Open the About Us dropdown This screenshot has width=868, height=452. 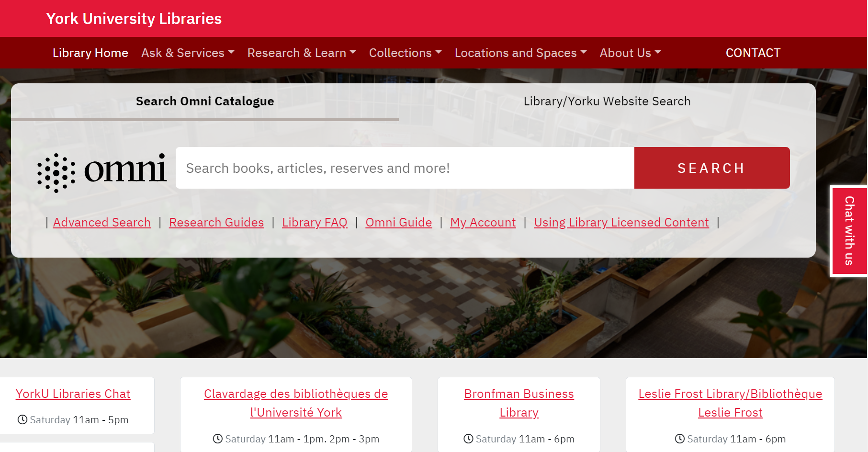[x=630, y=53]
